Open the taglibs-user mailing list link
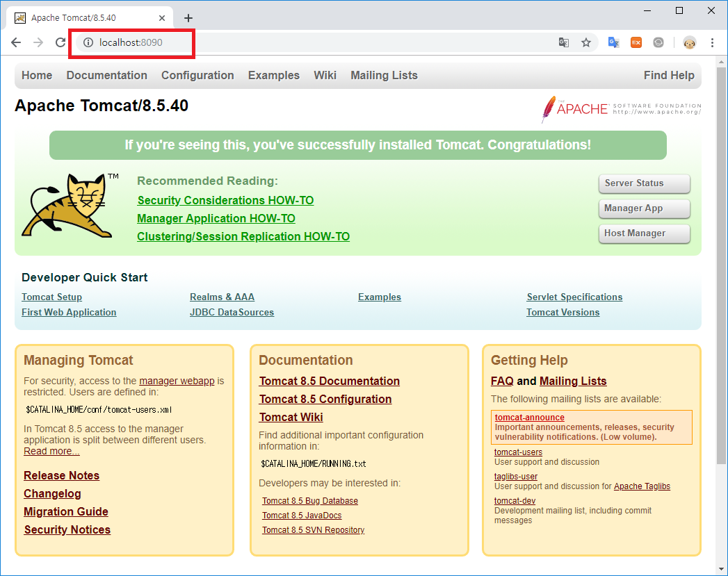Screen dimensions: 728x576 (x=516, y=476)
